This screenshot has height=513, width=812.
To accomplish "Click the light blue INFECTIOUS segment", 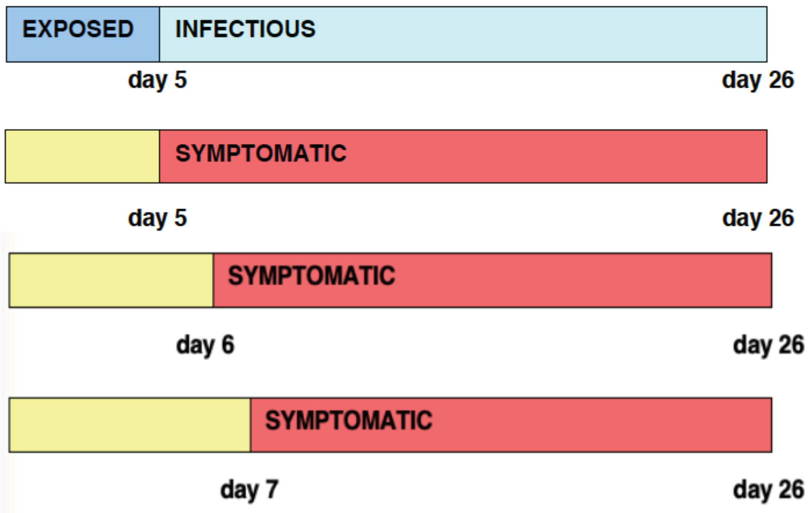I will pyautogui.click(x=463, y=34).
